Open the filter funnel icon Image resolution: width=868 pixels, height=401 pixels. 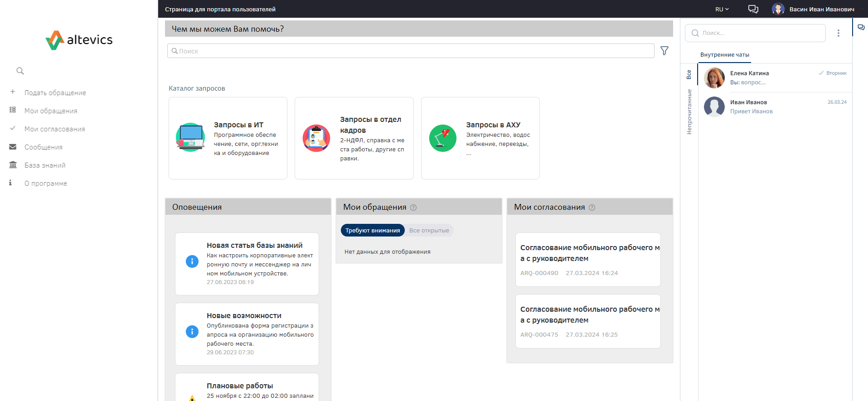(x=664, y=51)
